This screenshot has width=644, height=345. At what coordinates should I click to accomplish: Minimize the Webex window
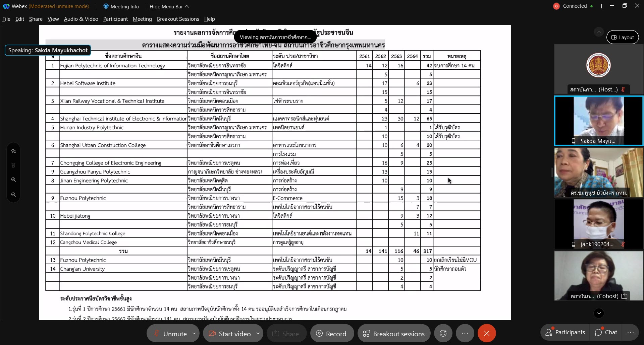tap(612, 6)
